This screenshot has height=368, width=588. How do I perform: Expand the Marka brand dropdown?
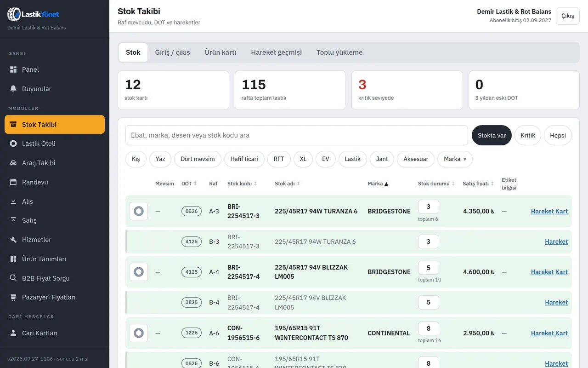455,159
